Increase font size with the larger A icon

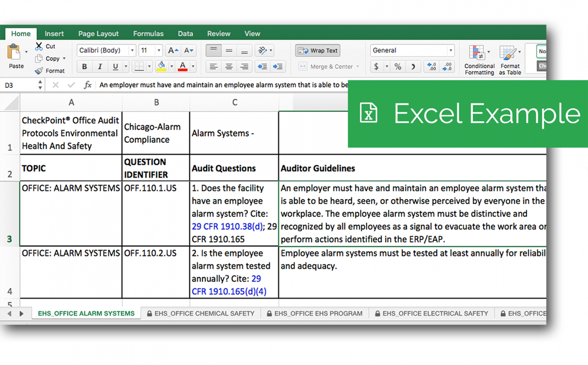173,50
